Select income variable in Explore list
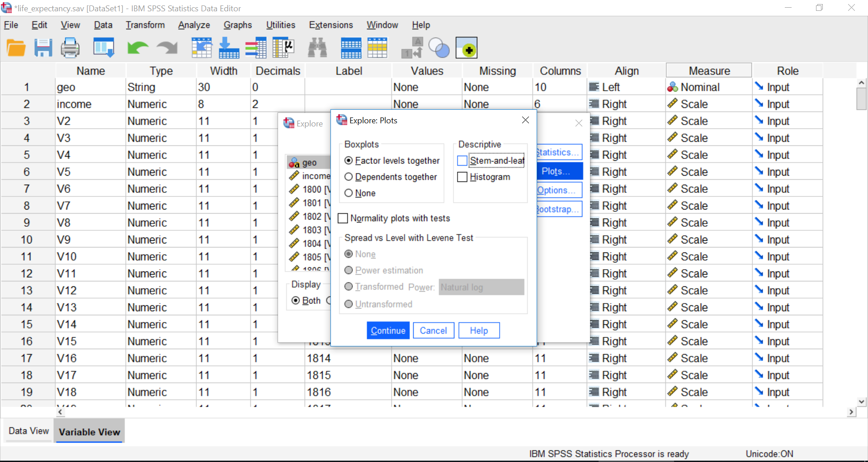Screen dimensions: 868x462 tap(310, 176)
